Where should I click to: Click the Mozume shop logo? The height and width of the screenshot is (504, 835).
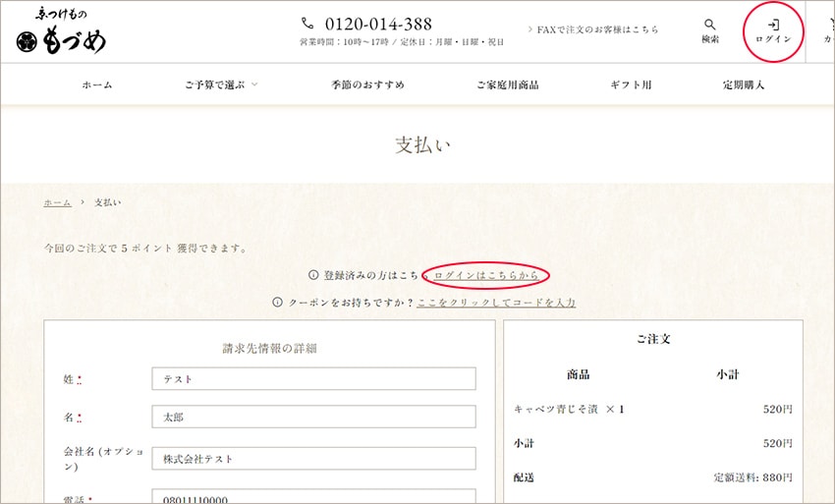(61, 33)
